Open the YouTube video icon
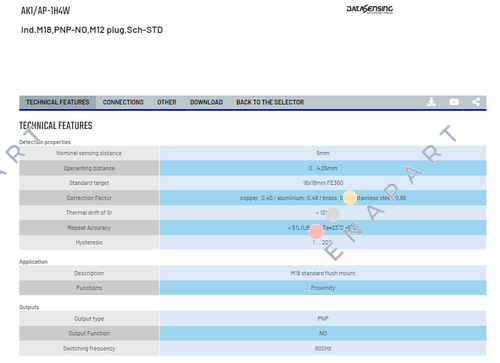This screenshot has width=500, height=363. pyautogui.click(x=454, y=102)
